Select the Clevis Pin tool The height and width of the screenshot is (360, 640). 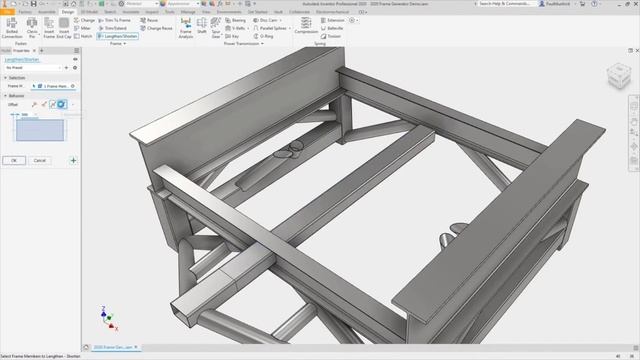click(x=32, y=28)
